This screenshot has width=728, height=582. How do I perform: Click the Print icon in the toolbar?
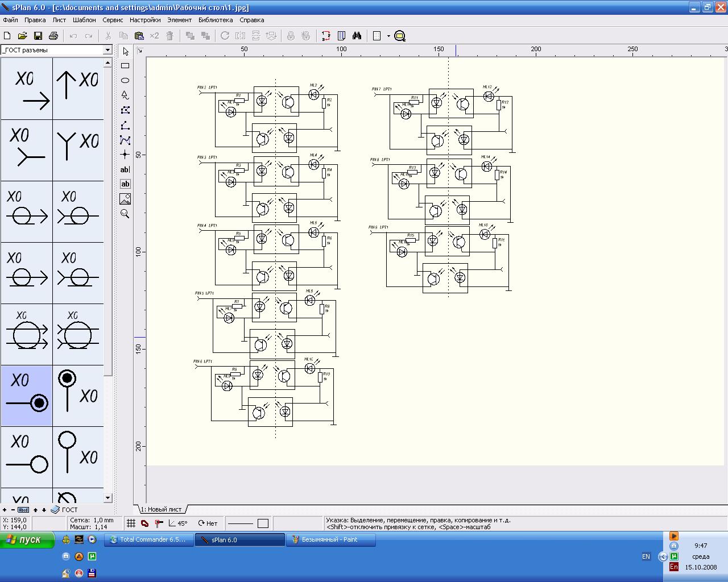(x=53, y=36)
